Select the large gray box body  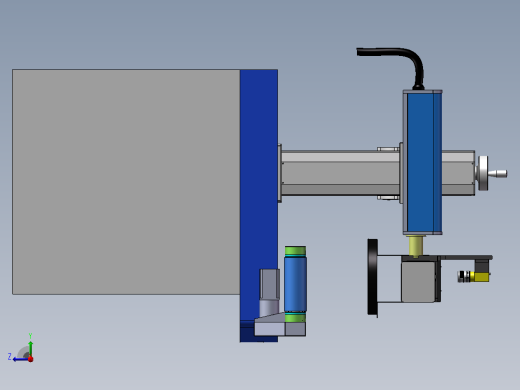pos(126,182)
